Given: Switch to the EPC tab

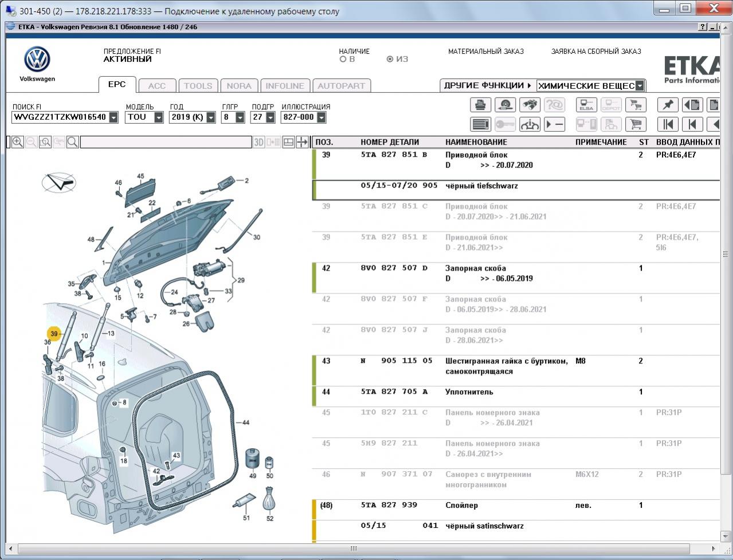Looking at the screenshot, I should pos(117,84).
